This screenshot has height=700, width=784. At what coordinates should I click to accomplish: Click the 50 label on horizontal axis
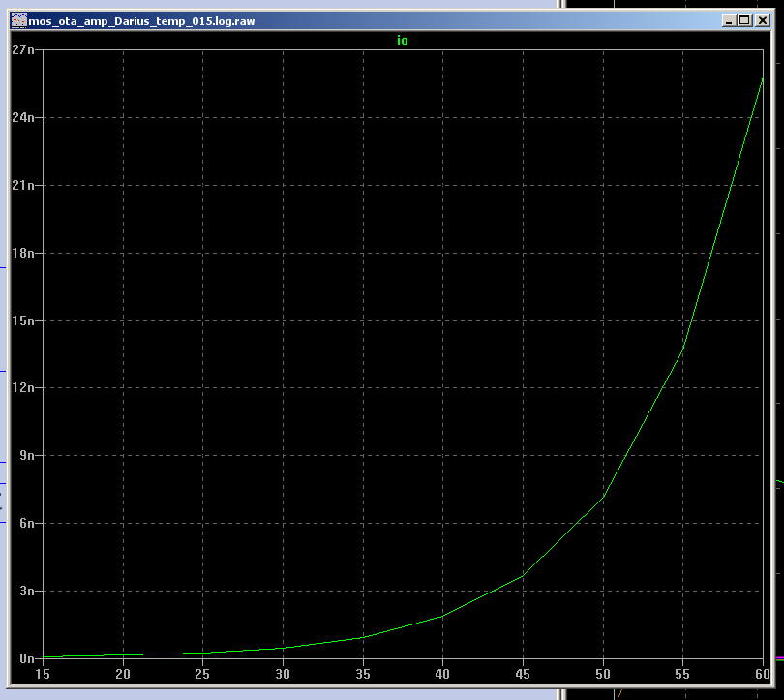[x=603, y=674]
